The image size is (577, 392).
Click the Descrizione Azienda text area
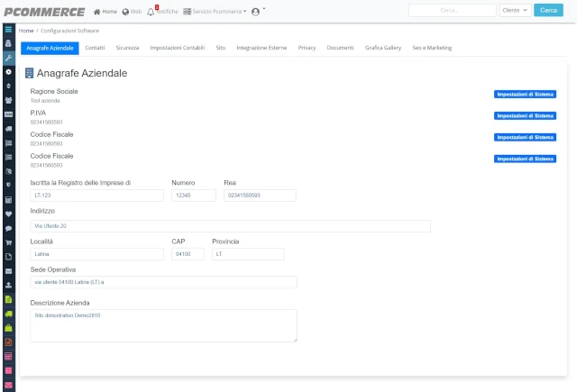pyautogui.click(x=164, y=326)
